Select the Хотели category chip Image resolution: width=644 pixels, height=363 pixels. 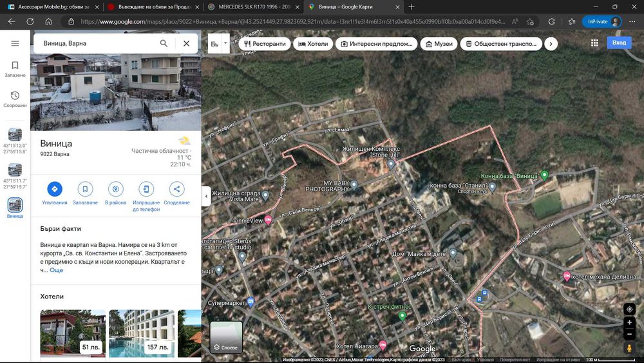[313, 44]
